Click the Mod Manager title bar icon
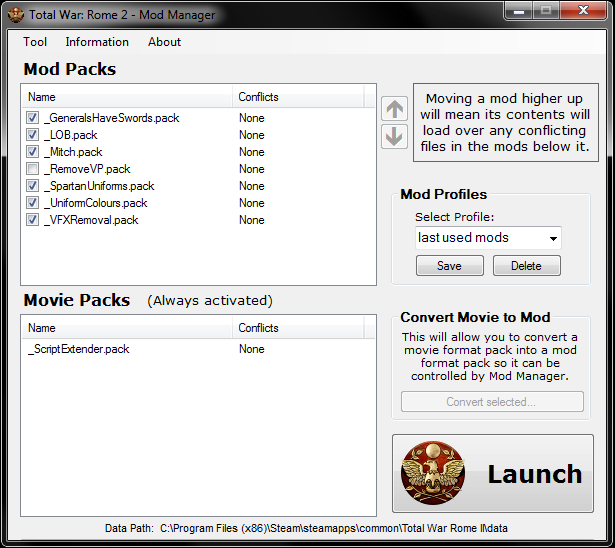615x548 pixels. (16, 15)
